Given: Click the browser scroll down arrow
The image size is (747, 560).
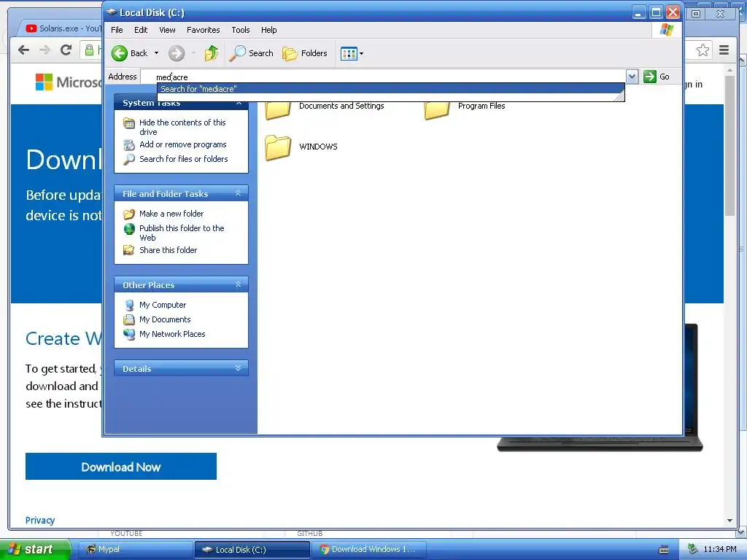Looking at the screenshot, I should (x=729, y=521).
